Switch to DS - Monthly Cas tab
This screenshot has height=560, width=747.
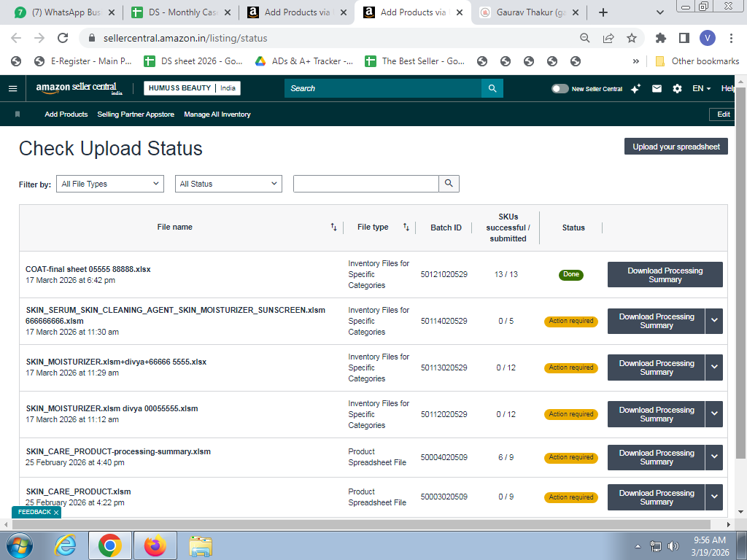click(182, 12)
